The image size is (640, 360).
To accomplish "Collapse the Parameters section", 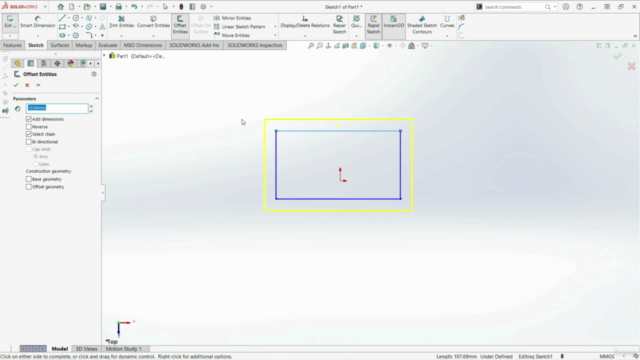I will click(97, 99).
